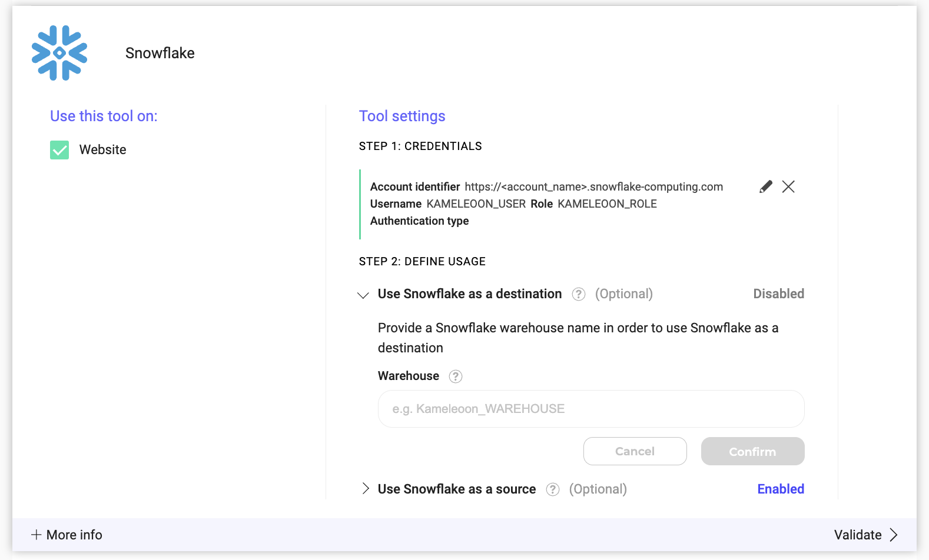Collapse the Snowflake destination section chevron
Viewport: 929px width, 560px height.
(x=364, y=295)
